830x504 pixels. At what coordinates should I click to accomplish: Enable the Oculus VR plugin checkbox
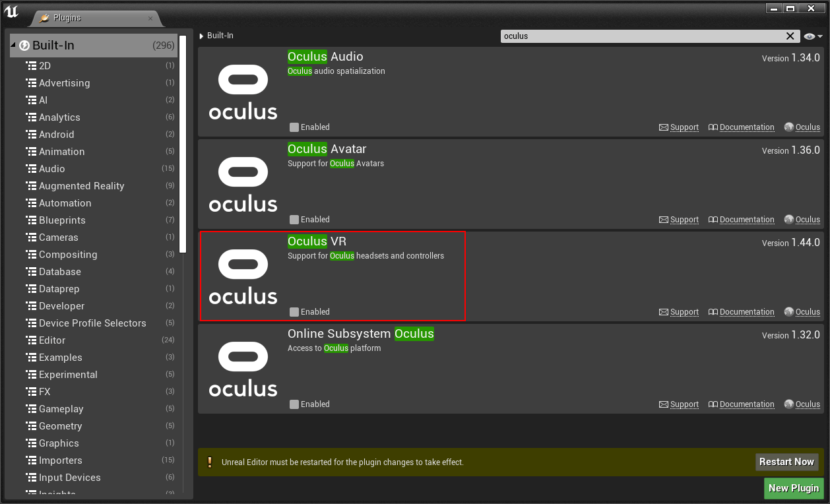pyautogui.click(x=294, y=312)
